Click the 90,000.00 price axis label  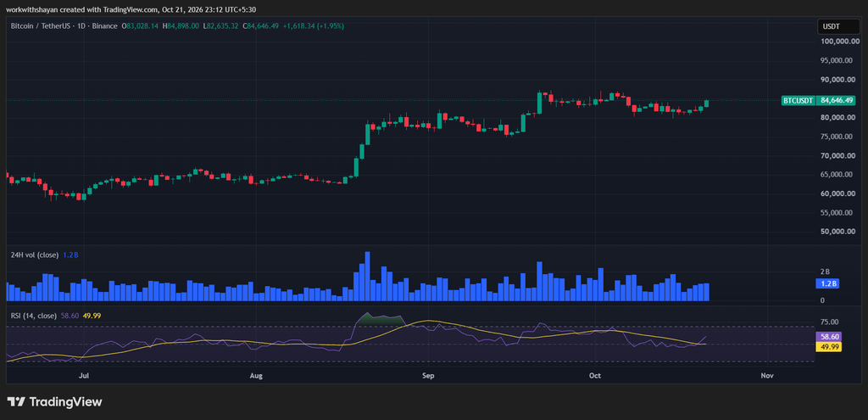(840, 80)
